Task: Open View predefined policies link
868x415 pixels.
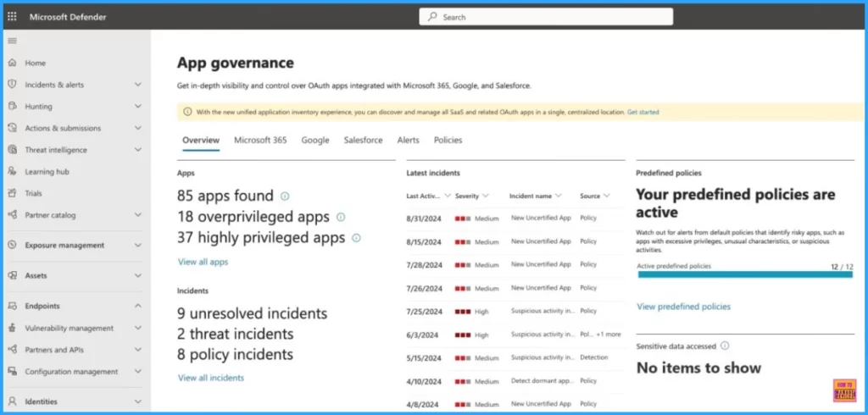Action: point(684,307)
